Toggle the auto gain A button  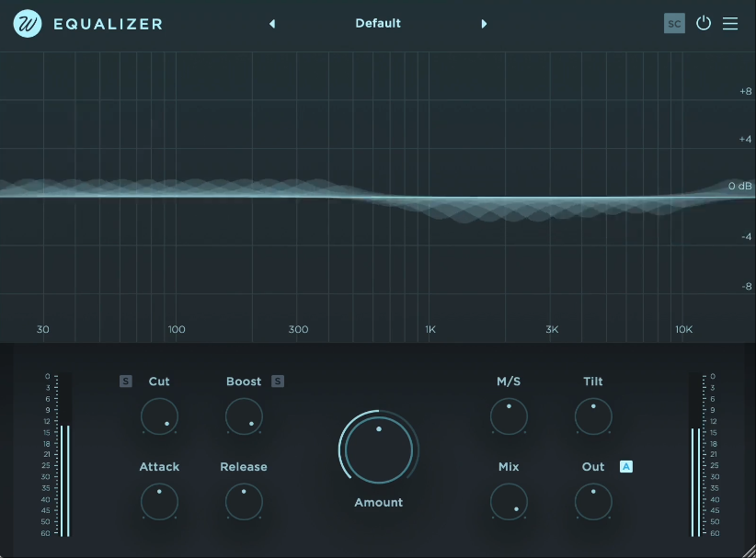[626, 467]
